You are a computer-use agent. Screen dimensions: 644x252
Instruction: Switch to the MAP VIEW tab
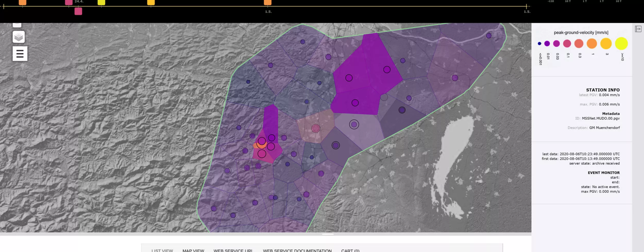[193, 250]
